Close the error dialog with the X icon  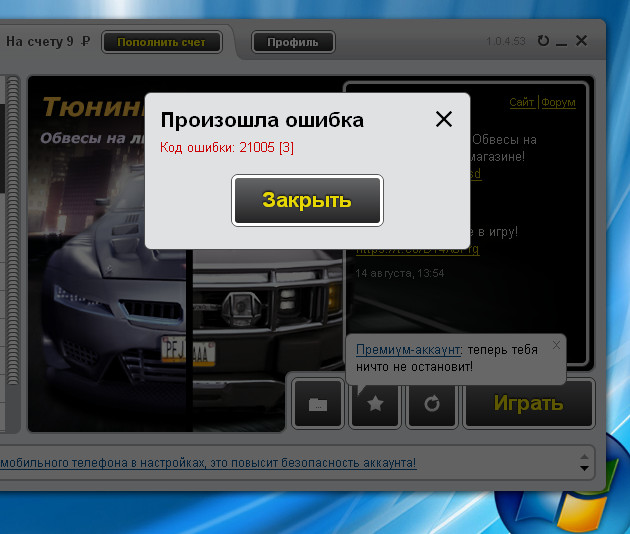[444, 120]
